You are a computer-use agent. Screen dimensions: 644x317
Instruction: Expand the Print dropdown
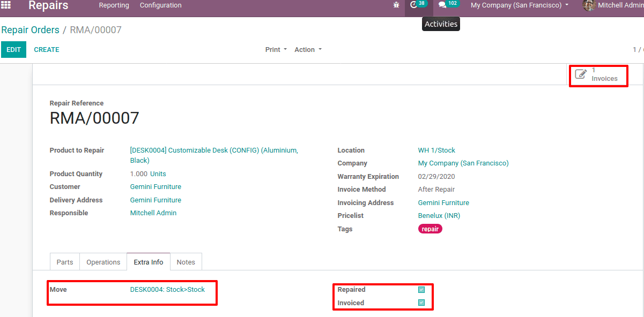276,50
